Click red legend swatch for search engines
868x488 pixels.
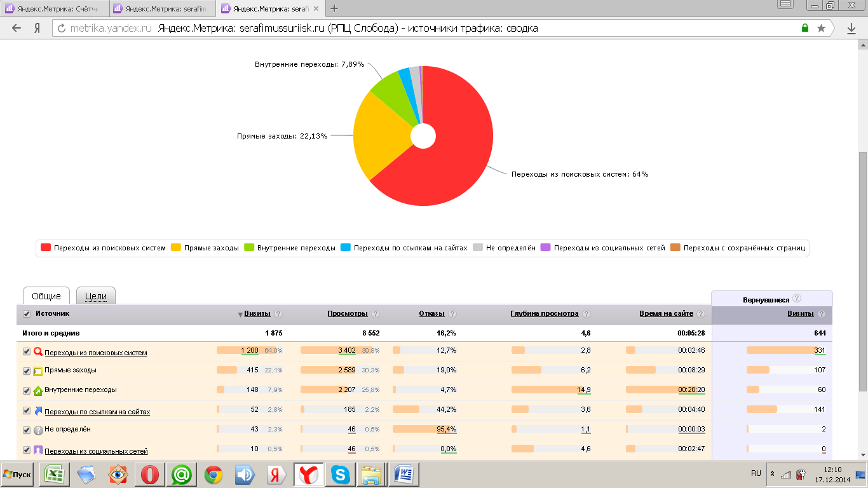(x=46, y=248)
